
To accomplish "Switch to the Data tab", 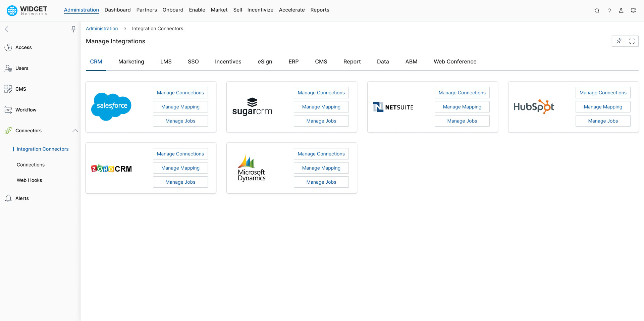I will coord(383,62).
